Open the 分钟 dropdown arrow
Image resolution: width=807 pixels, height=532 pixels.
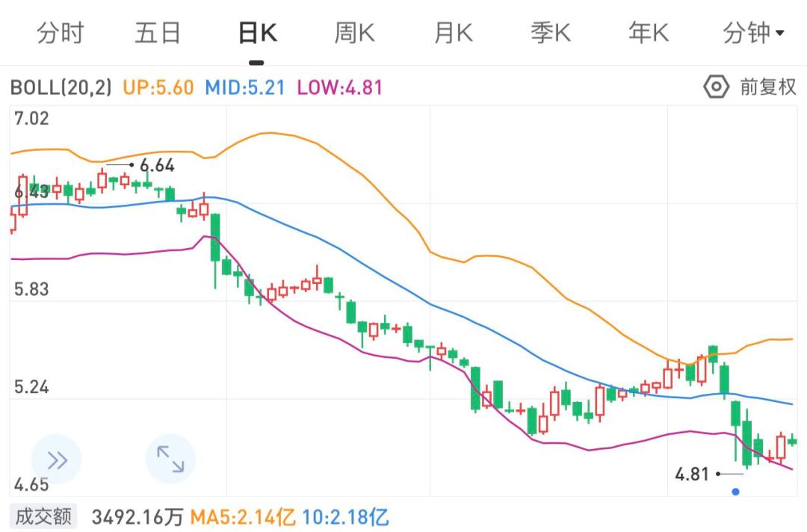coord(780,34)
